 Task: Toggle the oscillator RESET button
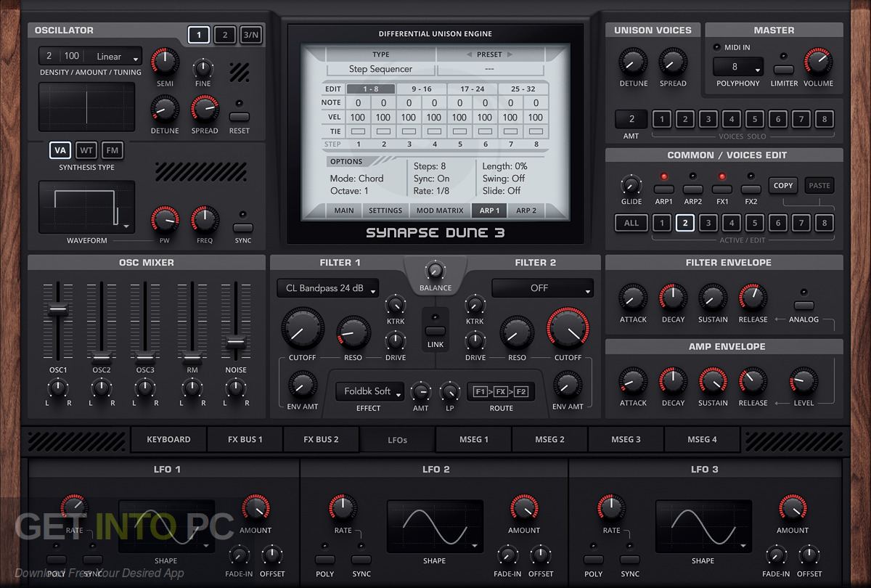pyautogui.click(x=239, y=117)
